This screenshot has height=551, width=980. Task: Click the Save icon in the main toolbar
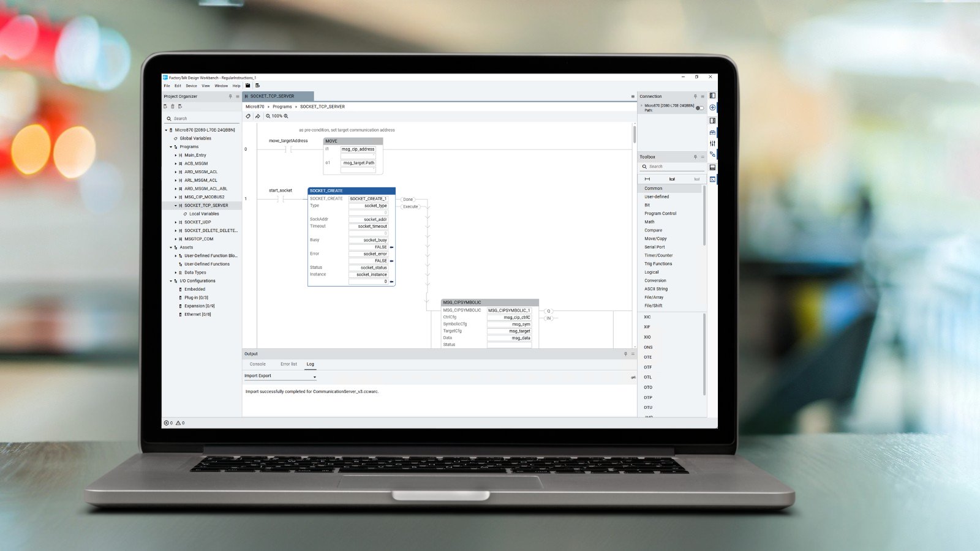[x=247, y=86]
